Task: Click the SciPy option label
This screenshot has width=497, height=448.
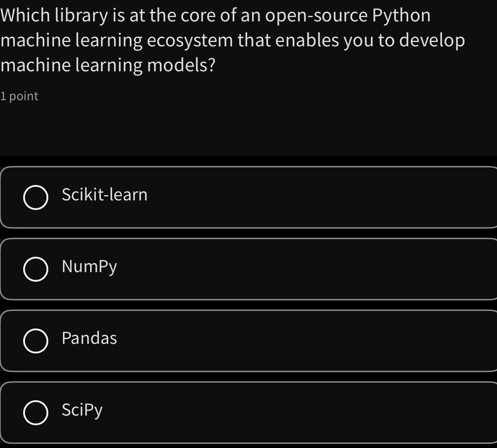Action: [81, 410]
